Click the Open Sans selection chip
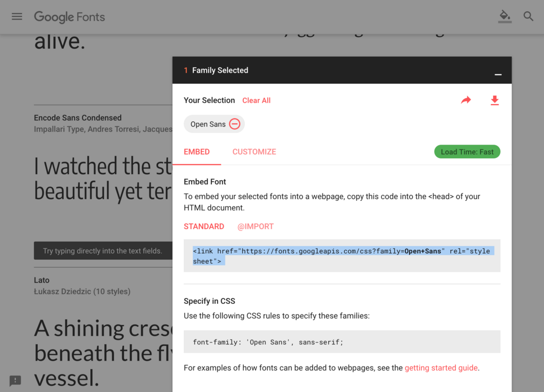 (x=214, y=124)
